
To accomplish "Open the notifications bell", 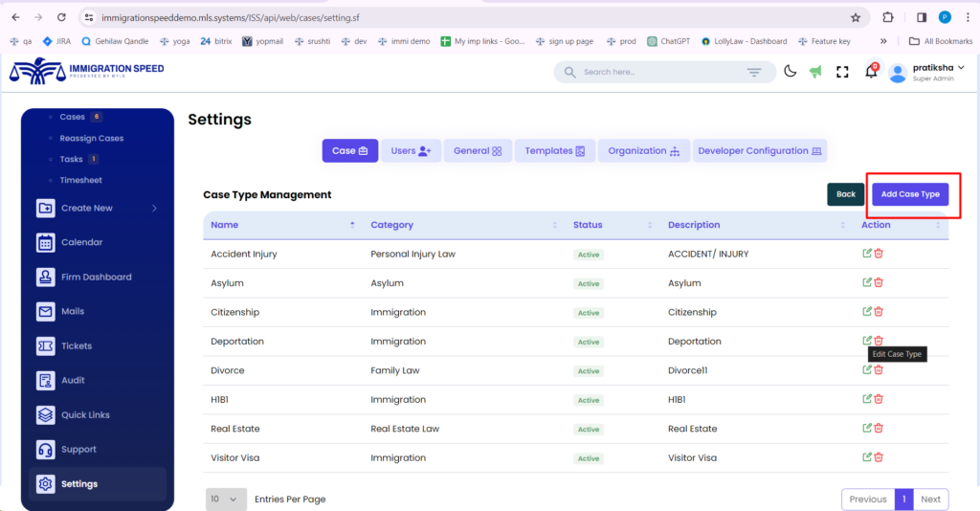I will click(x=871, y=71).
